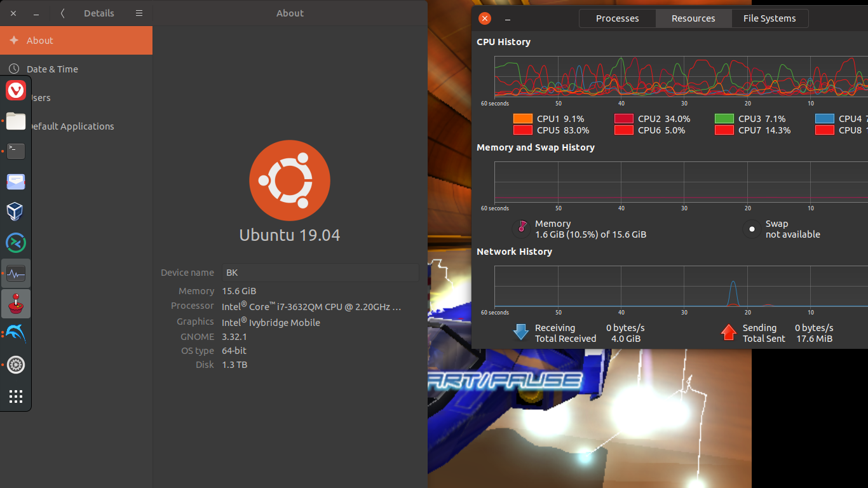868x488 pixels.
Task: Click the Device name field containing BK
Action: point(320,273)
